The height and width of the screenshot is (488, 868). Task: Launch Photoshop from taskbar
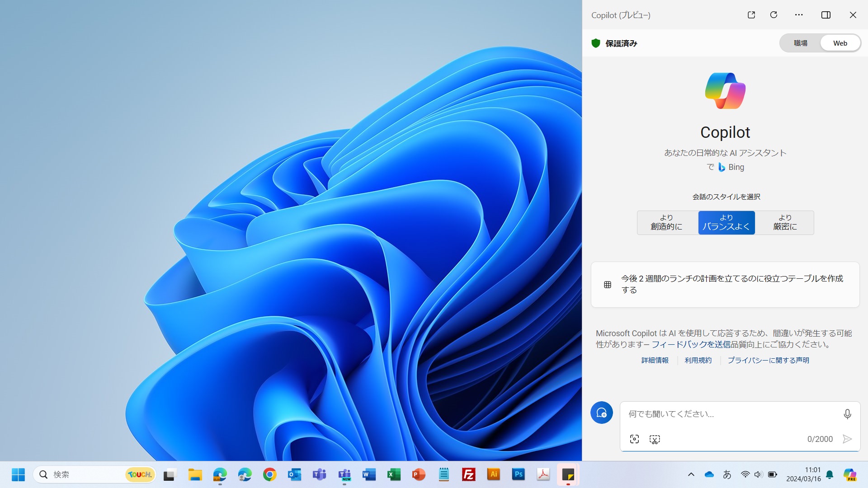518,474
